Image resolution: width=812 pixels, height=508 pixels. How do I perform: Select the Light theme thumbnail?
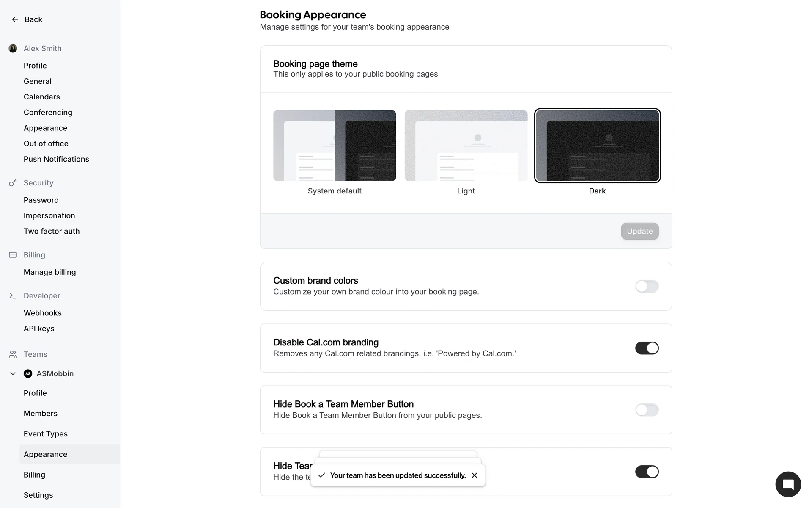(466, 146)
